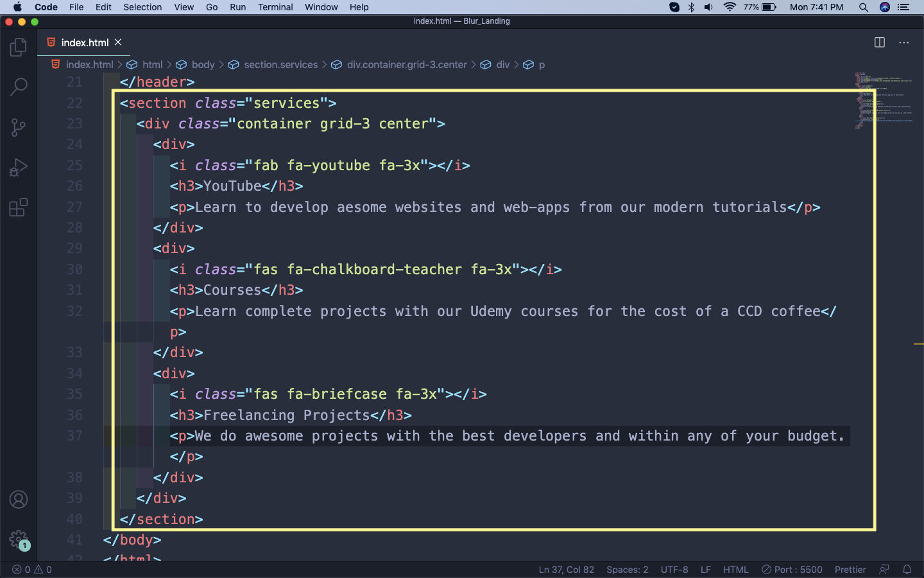Open Siri from the menu bar

point(885,7)
